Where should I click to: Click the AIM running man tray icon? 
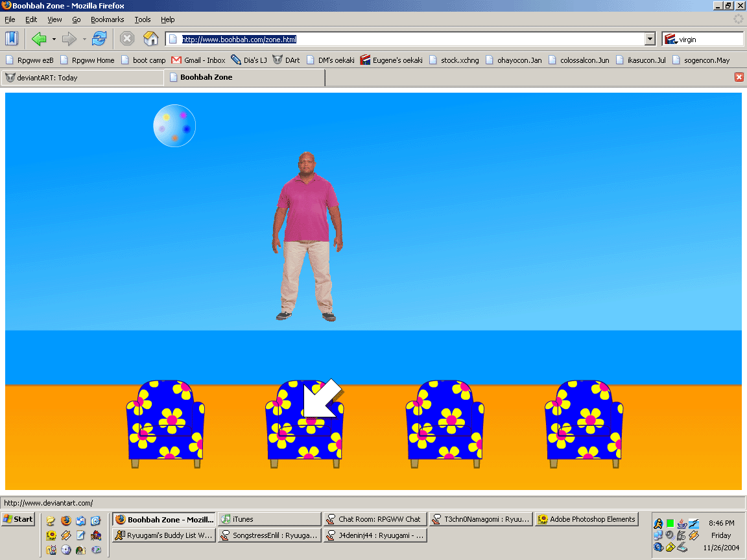click(x=658, y=524)
